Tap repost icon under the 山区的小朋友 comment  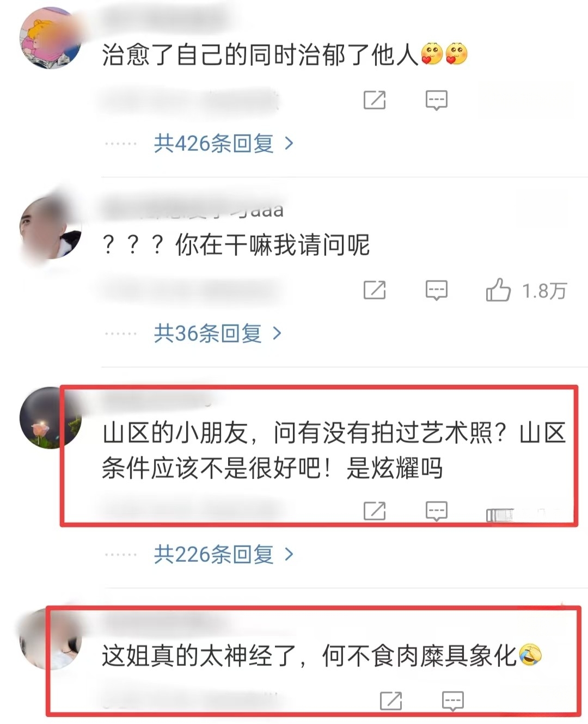click(375, 511)
